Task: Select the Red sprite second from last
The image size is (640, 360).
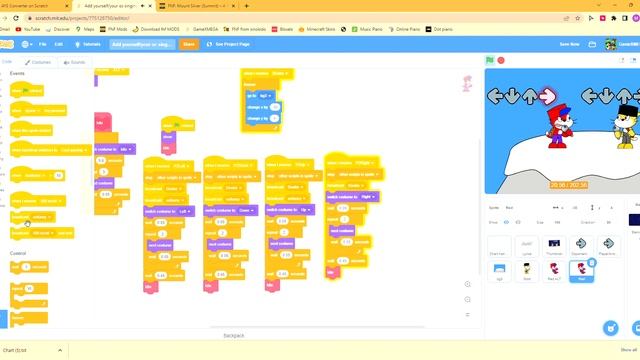Action: pos(554,271)
